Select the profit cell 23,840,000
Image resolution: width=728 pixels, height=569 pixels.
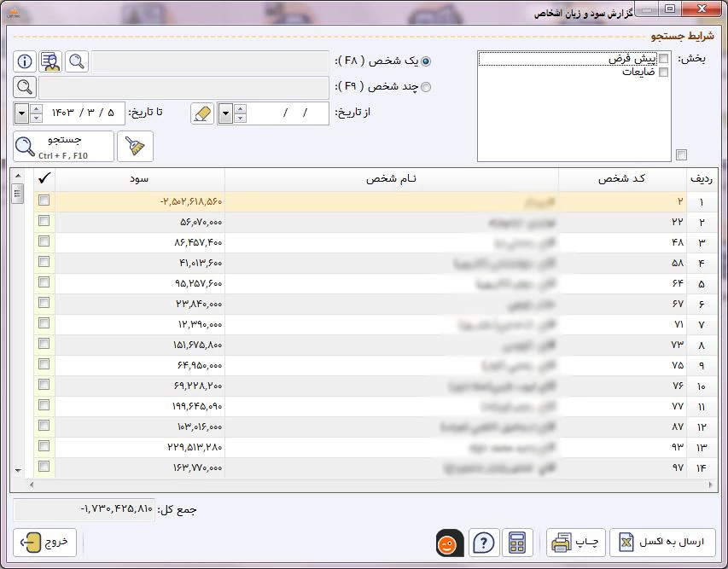pyautogui.click(x=140, y=305)
